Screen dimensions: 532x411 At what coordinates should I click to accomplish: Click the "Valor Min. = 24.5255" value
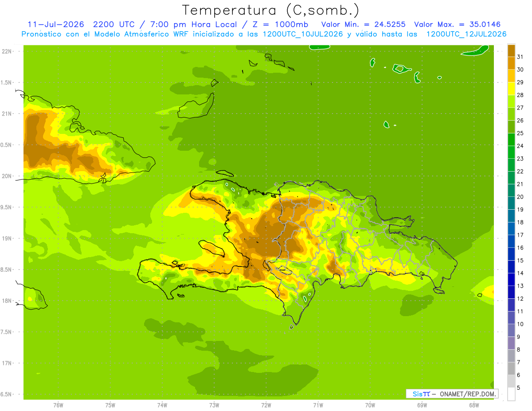tap(363, 24)
